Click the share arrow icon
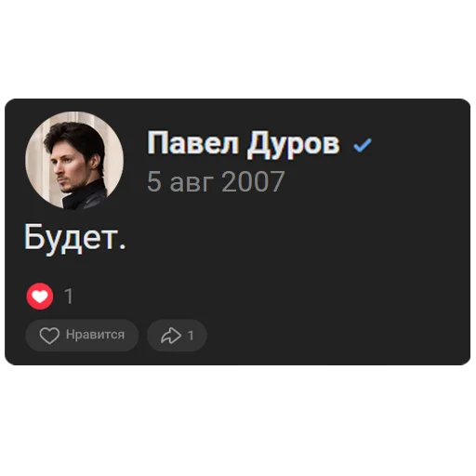The width and height of the screenshot is (476, 476). coord(171,336)
